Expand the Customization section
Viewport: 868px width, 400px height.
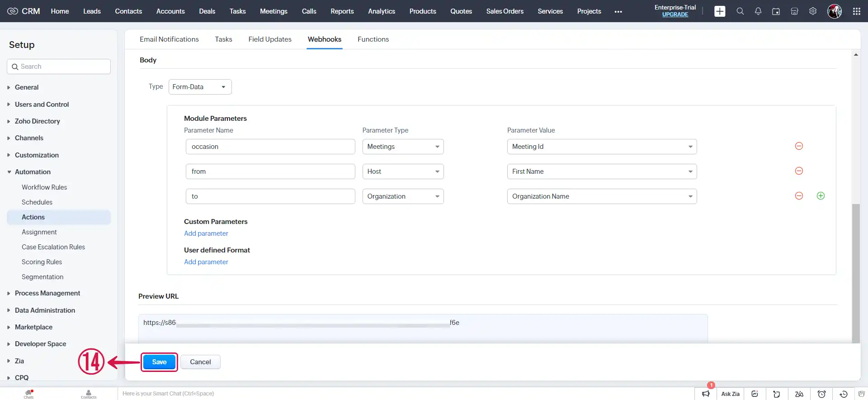click(37, 155)
